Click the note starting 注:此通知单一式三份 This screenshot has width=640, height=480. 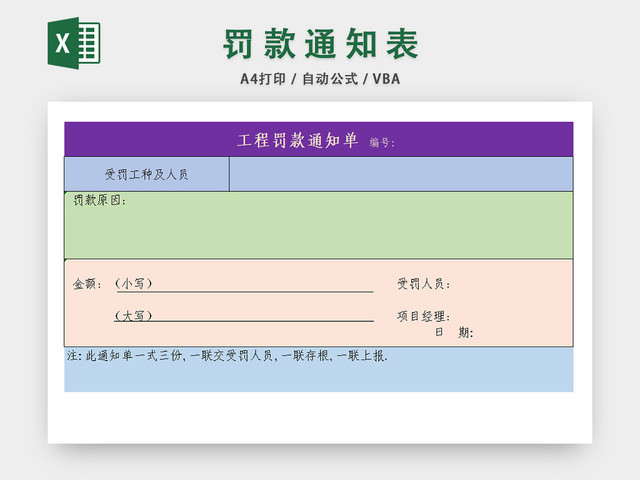click(227, 356)
